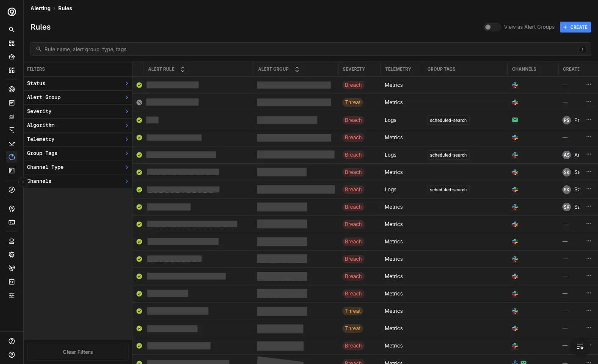
Task: Expand the Severity filter
Action: [x=78, y=111]
